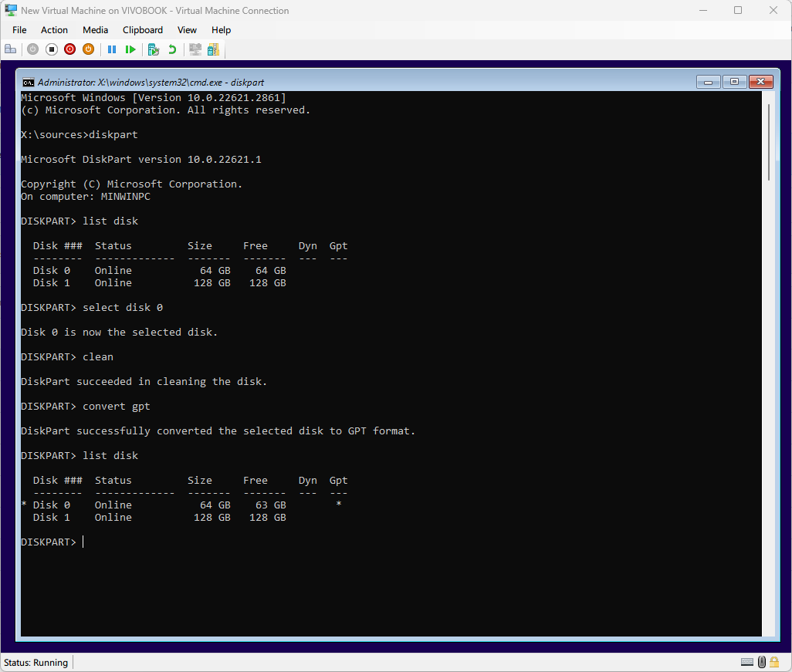Click the cmd.exe scrollbar thumb
Viewport: 792px width, 672px height.
[x=768, y=143]
